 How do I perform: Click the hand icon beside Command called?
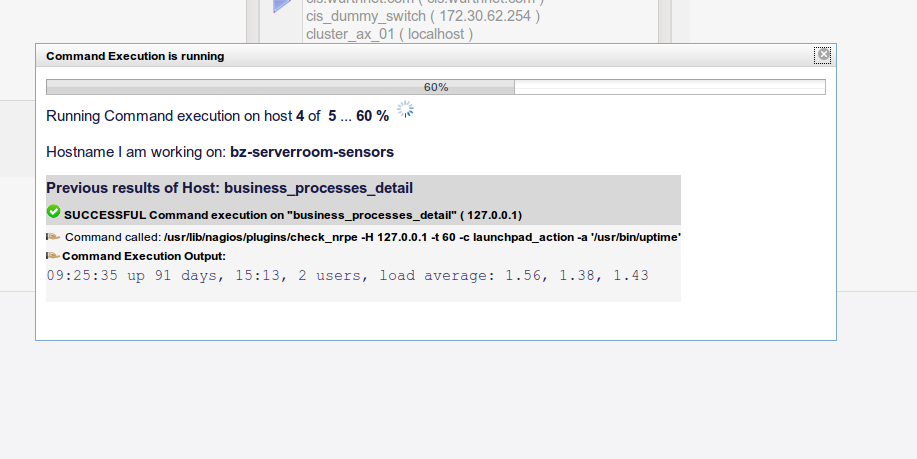(53, 237)
